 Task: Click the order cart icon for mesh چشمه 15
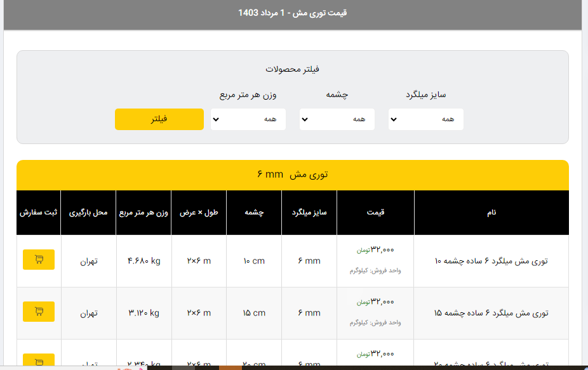click(39, 312)
